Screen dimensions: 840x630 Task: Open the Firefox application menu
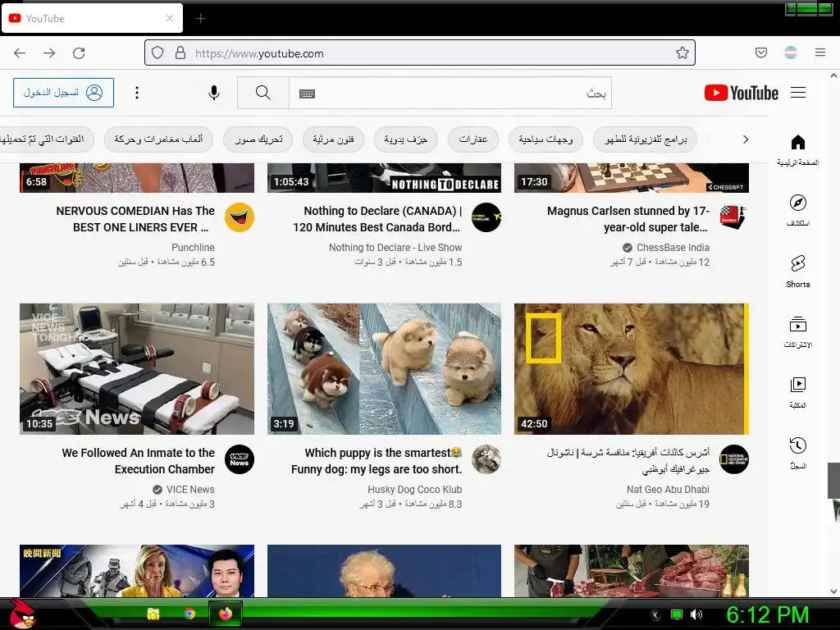820,52
